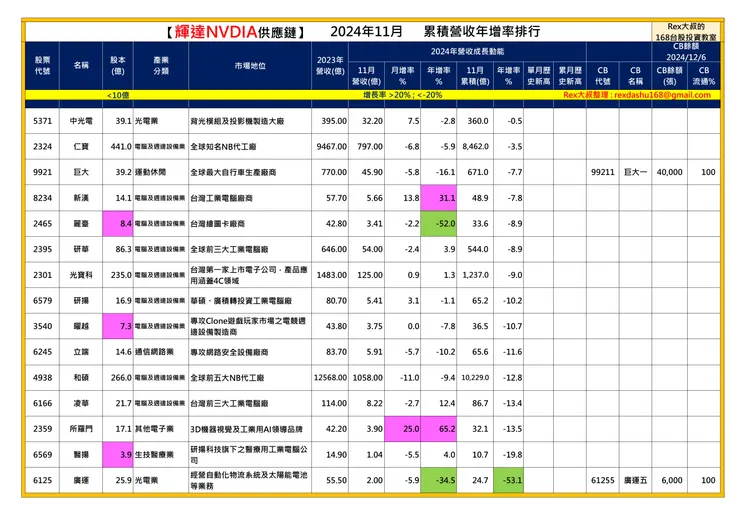Select company name 所羅門

[x=81, y=429]
